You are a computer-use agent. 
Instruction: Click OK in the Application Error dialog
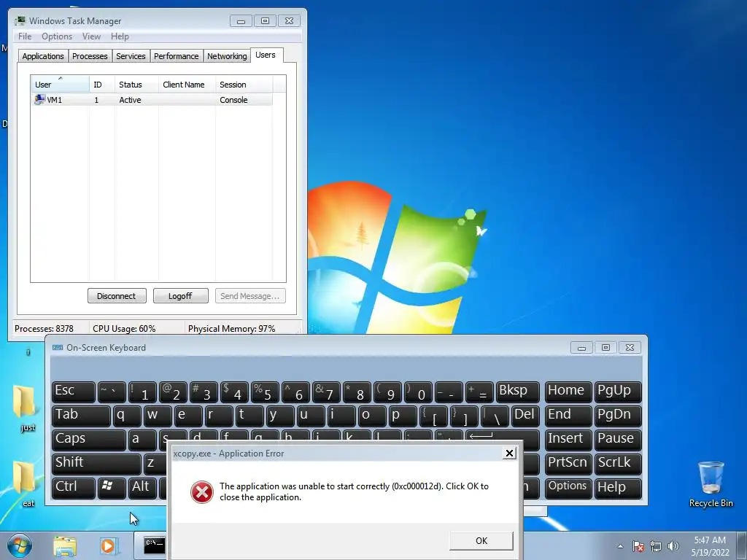click(481, 540)
